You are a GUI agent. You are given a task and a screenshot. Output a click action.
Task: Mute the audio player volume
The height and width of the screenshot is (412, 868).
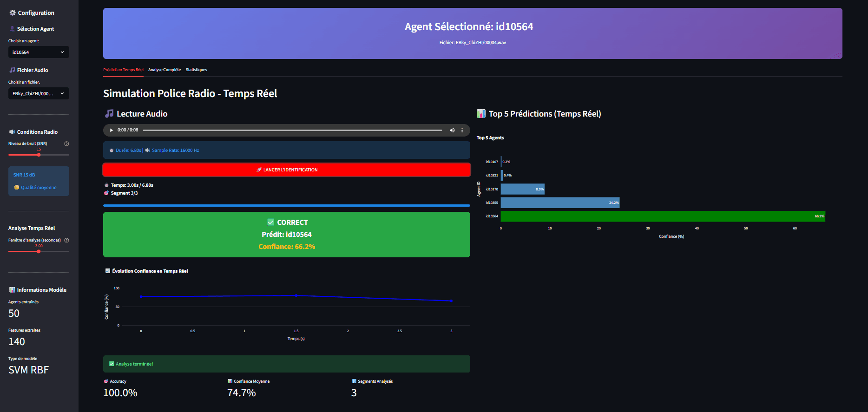click(x=452, y=130)
